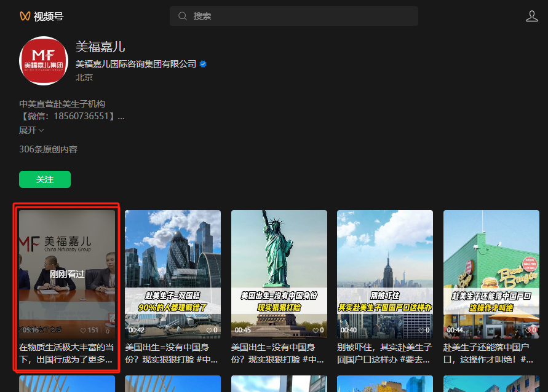Screen dimensions: 548x392
Task: Click the 视频号 logo icon
Action: (x=25, y=16)
